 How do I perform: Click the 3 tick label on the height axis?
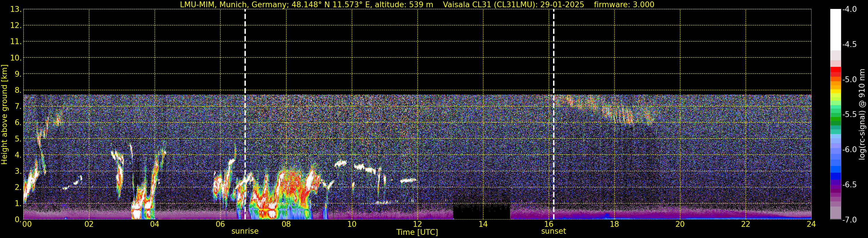18,171
